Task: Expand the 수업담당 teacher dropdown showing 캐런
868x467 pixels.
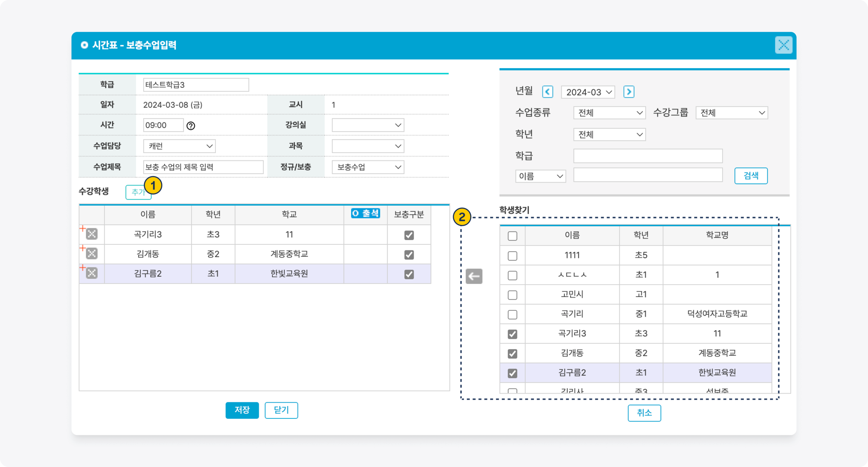Action: pyautogui.click(x=179, y=146)
